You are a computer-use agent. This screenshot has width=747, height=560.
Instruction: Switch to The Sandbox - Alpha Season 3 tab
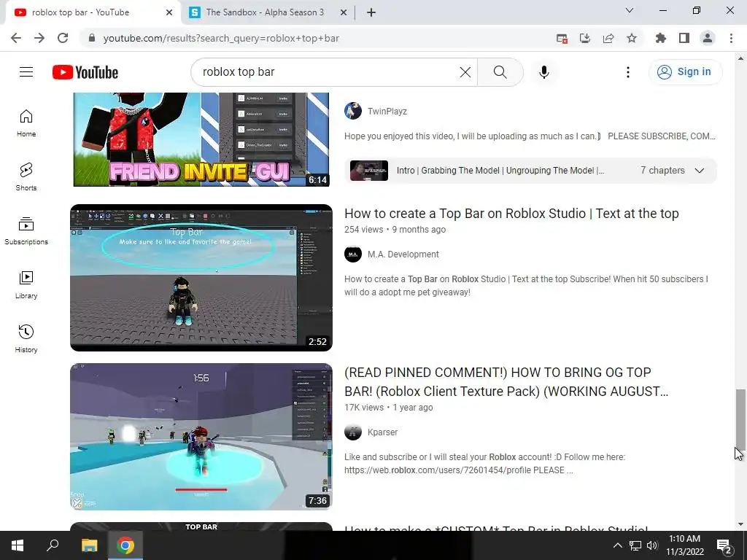coord(266,12)
